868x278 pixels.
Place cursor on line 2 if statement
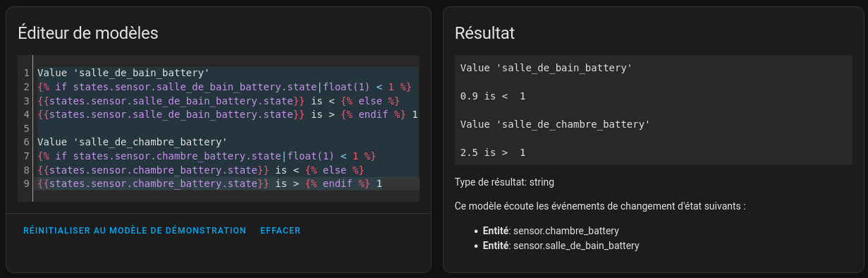[224, 87]
